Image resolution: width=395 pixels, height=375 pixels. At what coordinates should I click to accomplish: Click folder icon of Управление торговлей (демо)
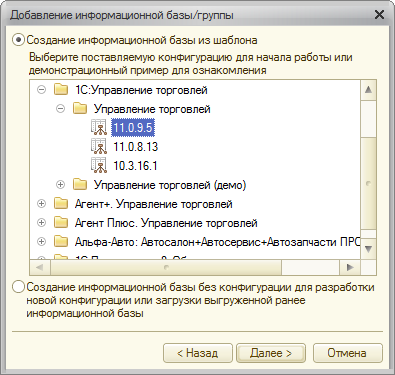80,185
